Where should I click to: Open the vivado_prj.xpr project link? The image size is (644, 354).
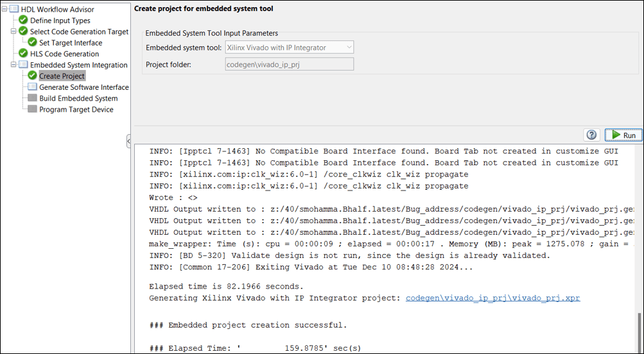(492, 298)
